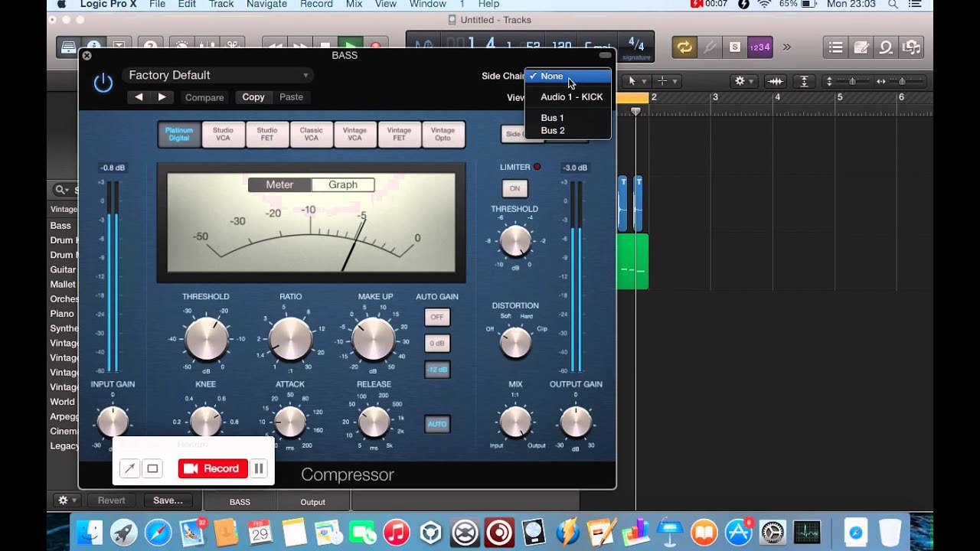Viewport: 980px width, 551px height.
Task: Load the previous preset using the left arrow
Action: (x=139, y=97)
